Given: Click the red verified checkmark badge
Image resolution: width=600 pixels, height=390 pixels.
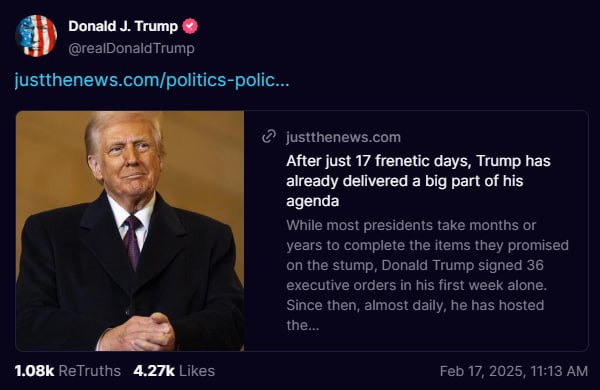Looking at the screenshot, I should (190, 26).
